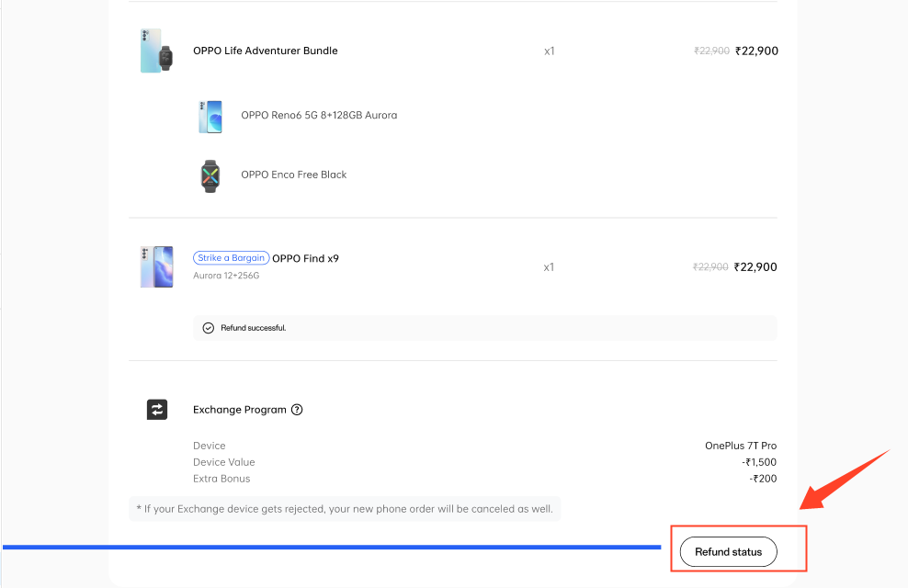The height and width of the screenshot is (588, 908).
Task: Select the Find x9 final price ₹22,900
Action: point(755,266)
